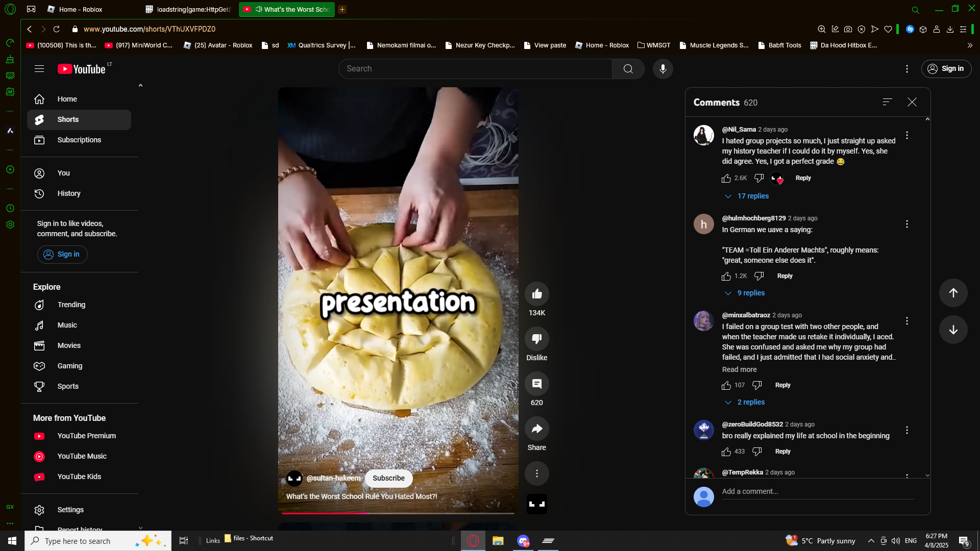
Task: Dislike @hulmhochberg8129's comment
Action: tap(759, 276)
